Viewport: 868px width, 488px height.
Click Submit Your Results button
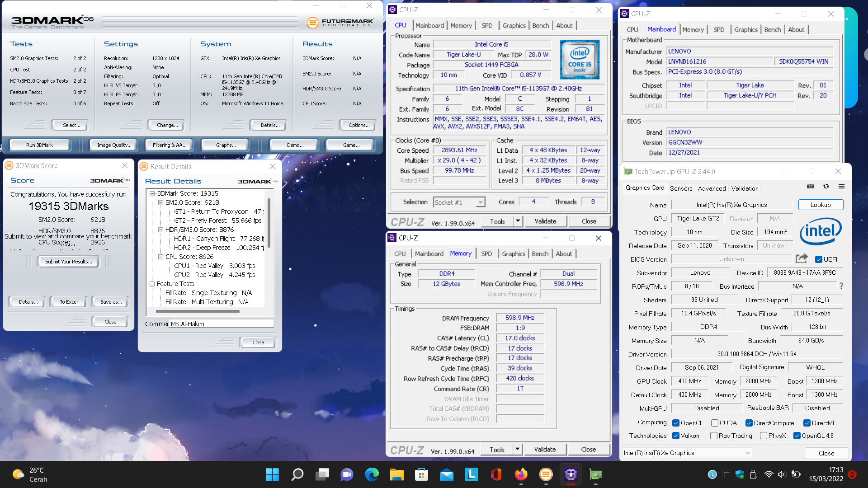click(68, 262)
